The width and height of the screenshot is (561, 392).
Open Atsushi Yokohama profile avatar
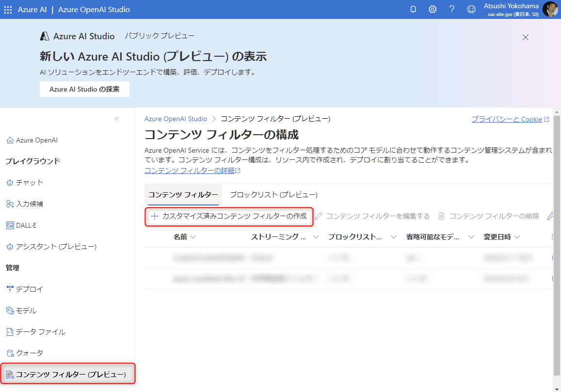click(550, 9)
